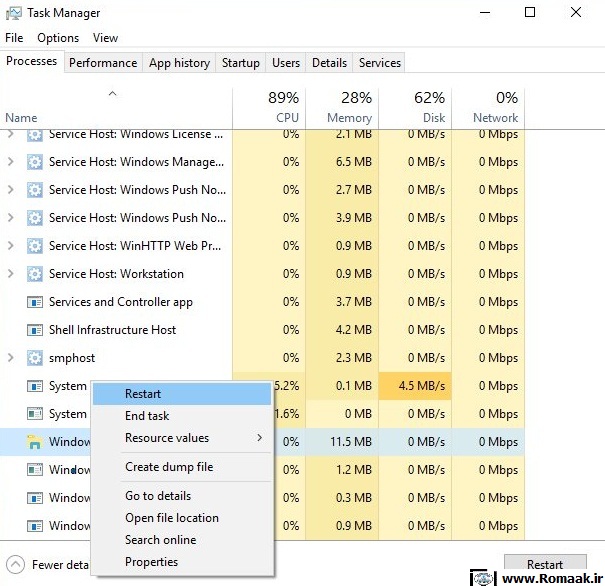Choose End task in the context menu
Screen dimensions: 605x586
point(182,416)
